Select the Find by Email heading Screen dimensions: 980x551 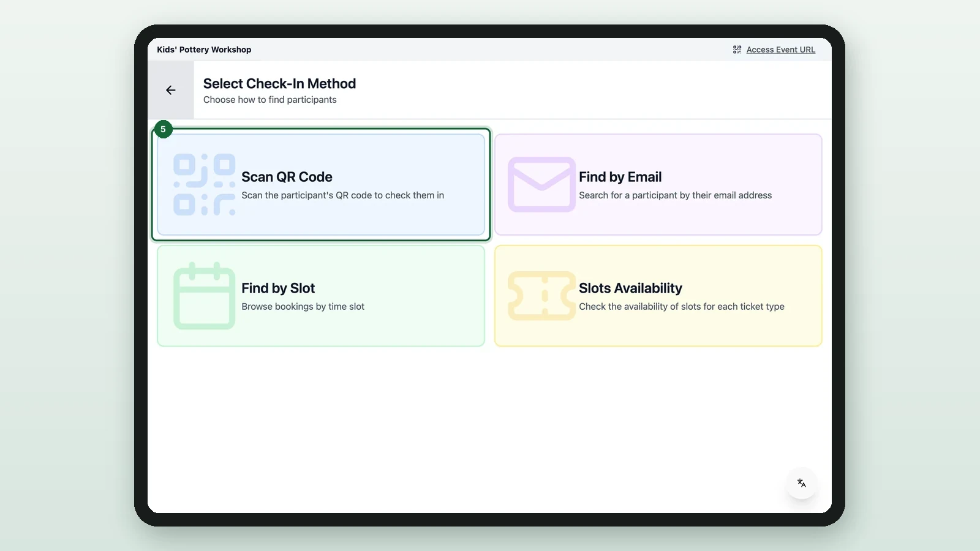620,177
